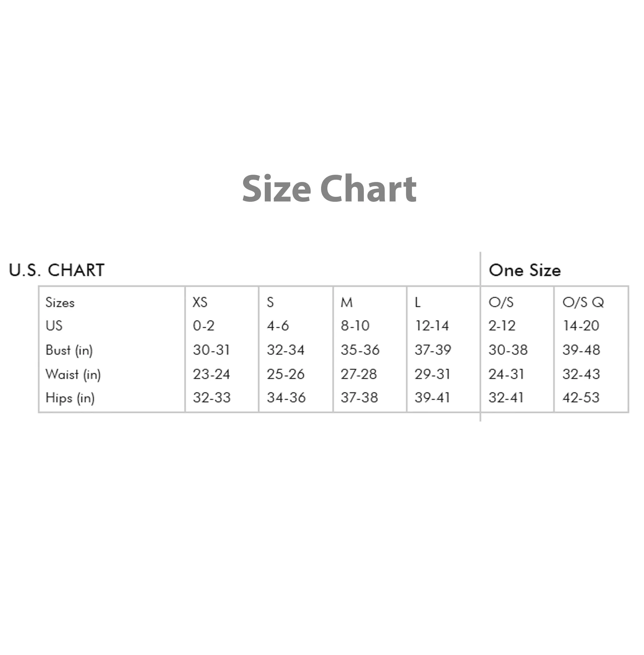Click the bust value 35-36
This screenshot has height=655, width=644.
pos(360,350)
